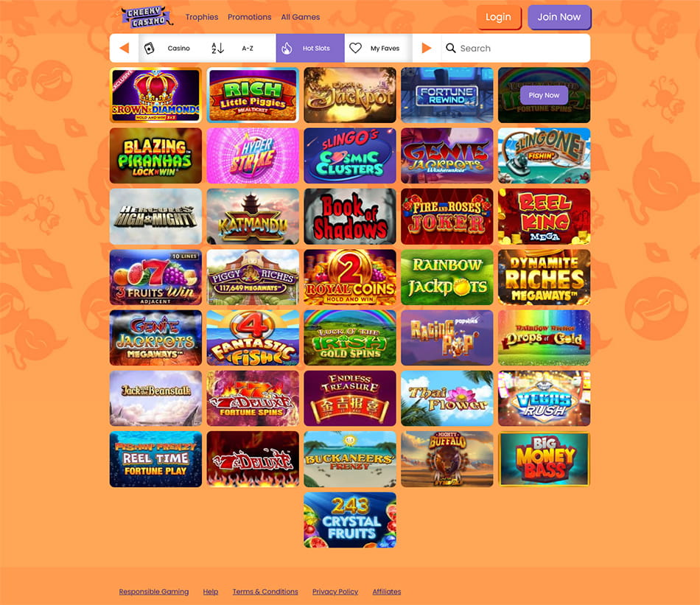Show favorites via the heart icon

pos(355,48)
